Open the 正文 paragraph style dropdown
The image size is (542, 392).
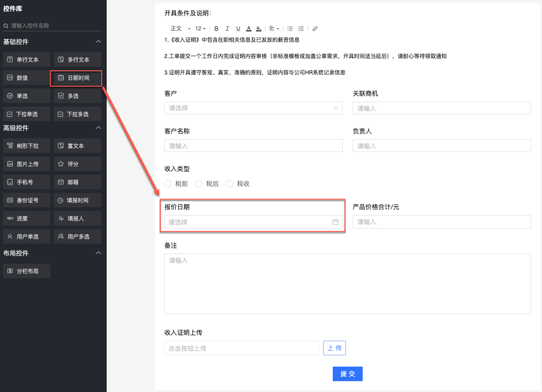point(180,29)
